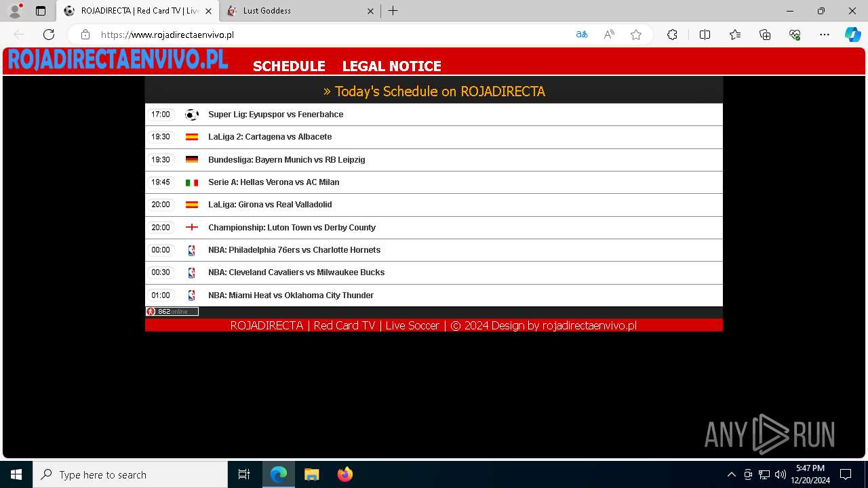Toggle split screen view icon

tap(705, 35)
